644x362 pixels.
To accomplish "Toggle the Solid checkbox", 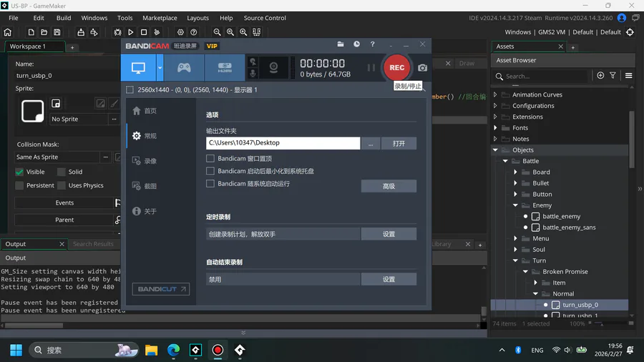I will [x=62, y=172].
